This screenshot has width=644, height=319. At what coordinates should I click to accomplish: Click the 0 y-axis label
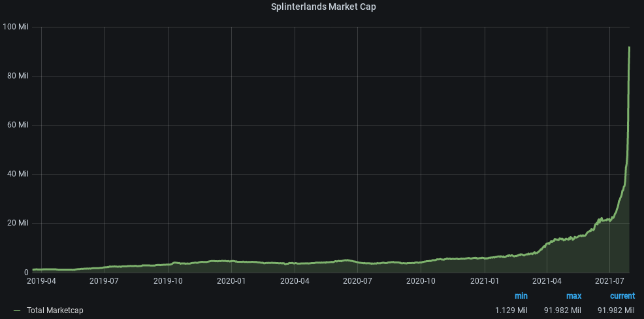26,272
